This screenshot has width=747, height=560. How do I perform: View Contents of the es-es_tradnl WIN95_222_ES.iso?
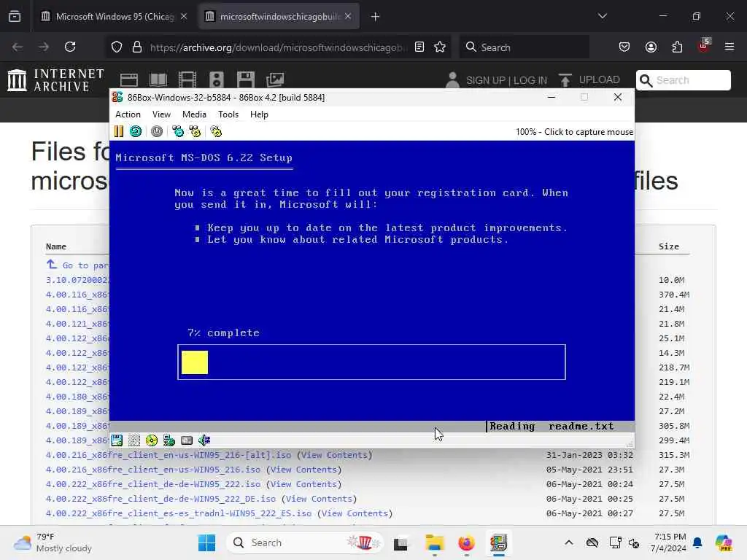click(x=355, y=513)
